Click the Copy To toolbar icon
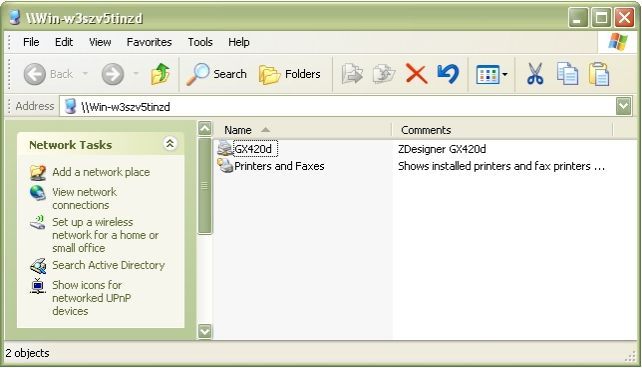Screen dimensions: 642x368 [x=384, y=74]
